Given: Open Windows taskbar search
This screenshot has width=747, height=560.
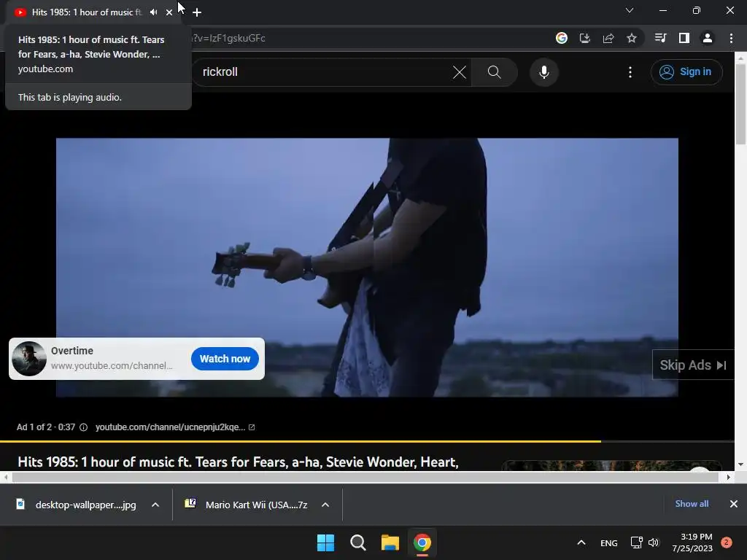Looking at the screenshot, I should point(357,542).
